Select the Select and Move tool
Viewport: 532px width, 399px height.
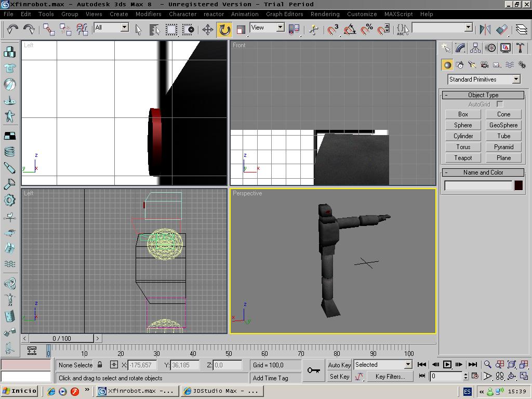[x=207, y=29]
